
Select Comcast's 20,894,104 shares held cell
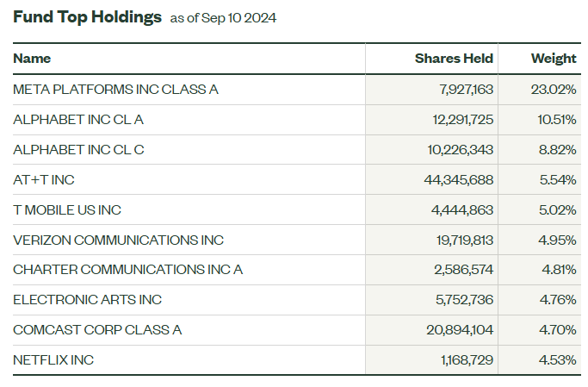pyautogui.click(x=457, y=330)
